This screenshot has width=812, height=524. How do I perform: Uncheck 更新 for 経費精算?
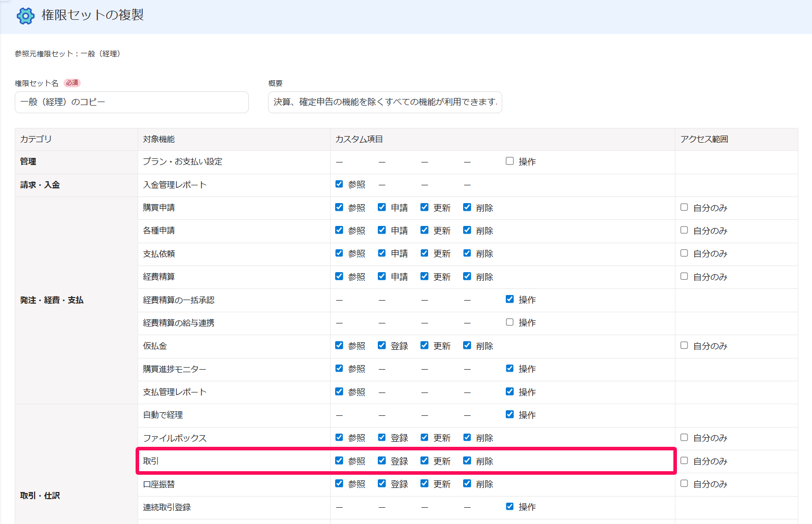(x=425, y=276)
